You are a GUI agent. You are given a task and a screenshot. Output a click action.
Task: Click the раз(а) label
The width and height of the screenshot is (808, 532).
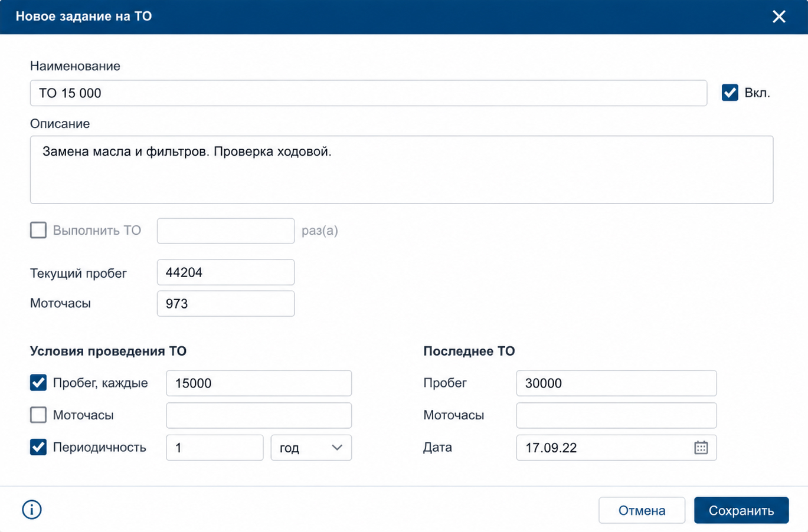click(320, 231)
